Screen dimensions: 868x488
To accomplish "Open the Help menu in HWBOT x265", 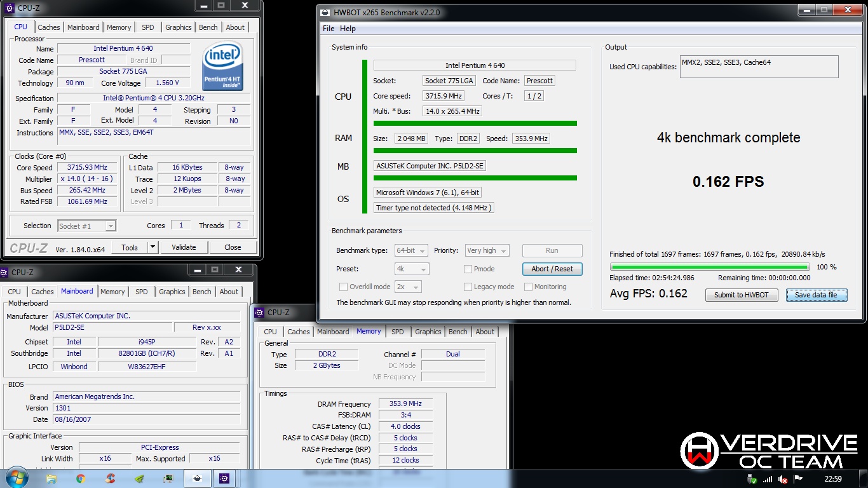I will click(x=348, y=29).
